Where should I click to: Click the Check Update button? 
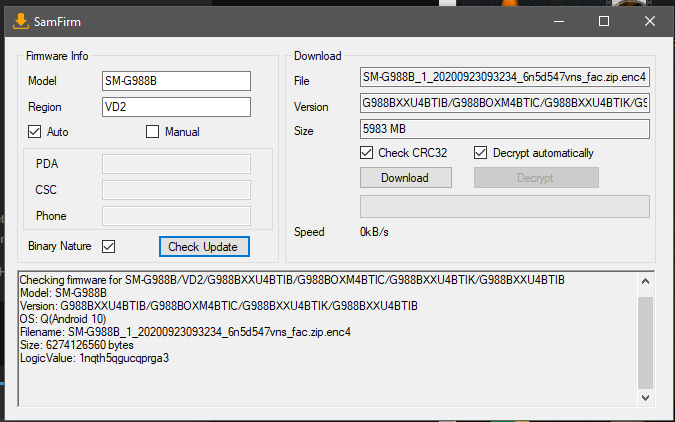(x=204, y=247)
